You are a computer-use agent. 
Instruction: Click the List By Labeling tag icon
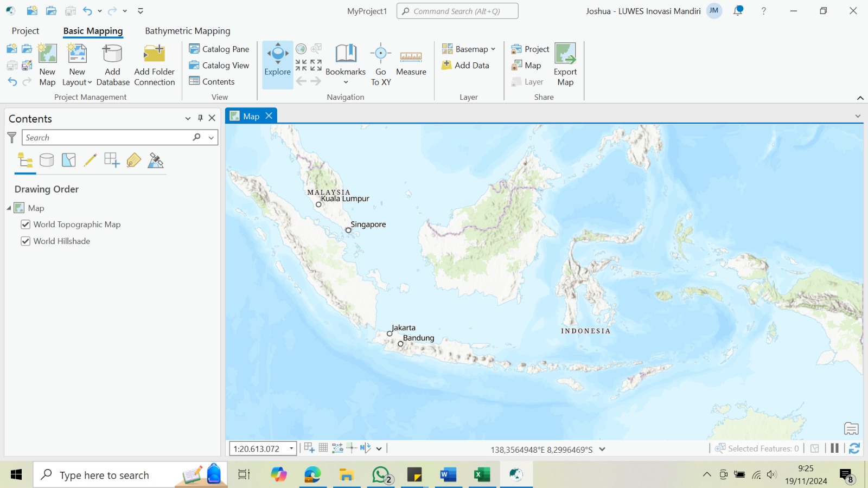click(133, 160)
